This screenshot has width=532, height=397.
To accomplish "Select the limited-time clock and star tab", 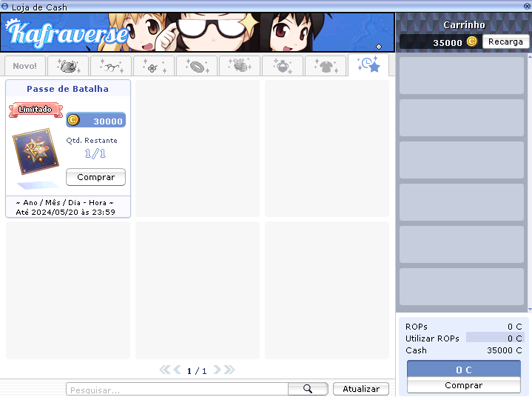I will point(368,65).
